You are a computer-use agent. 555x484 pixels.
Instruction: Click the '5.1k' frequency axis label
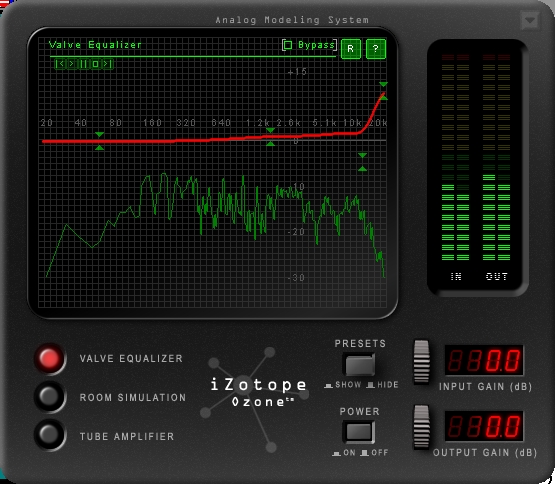324,123
